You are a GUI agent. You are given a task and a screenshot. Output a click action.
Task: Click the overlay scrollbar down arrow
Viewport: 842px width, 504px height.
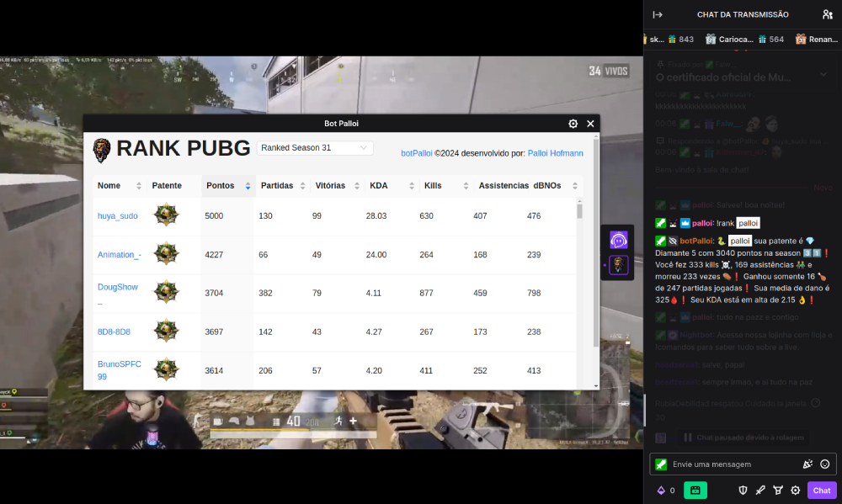point(596,386)
